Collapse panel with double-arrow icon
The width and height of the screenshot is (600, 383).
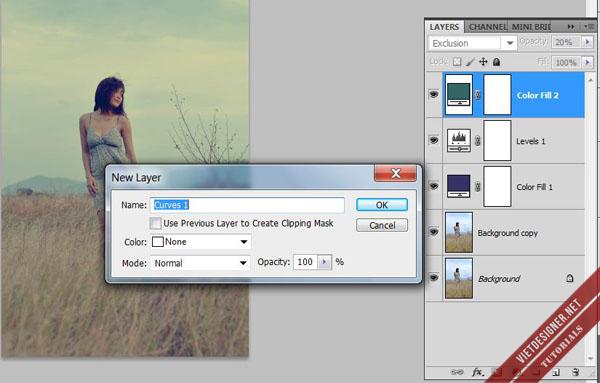pyautogui.click(x=571, y=26)
